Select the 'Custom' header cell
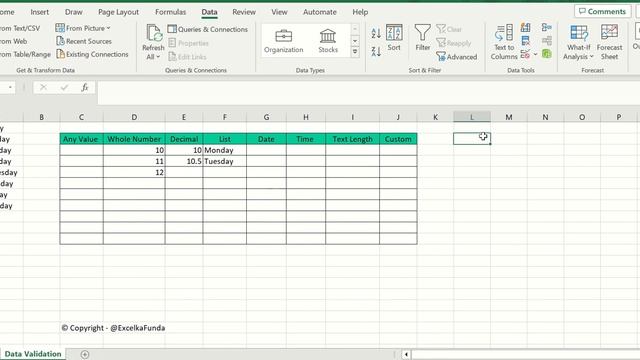Viewport: 640px width, 360px height. (398, 139)
